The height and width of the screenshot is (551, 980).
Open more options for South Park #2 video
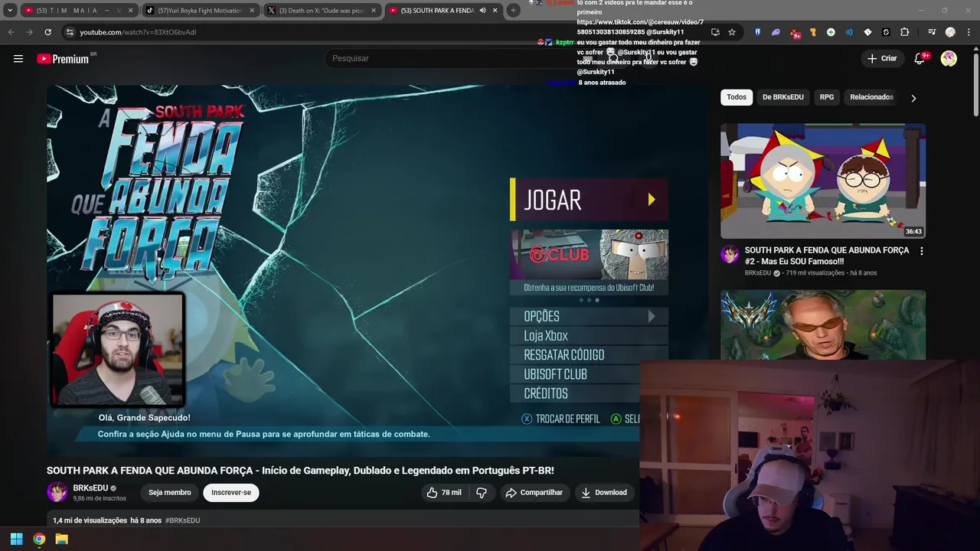(922, 251)
